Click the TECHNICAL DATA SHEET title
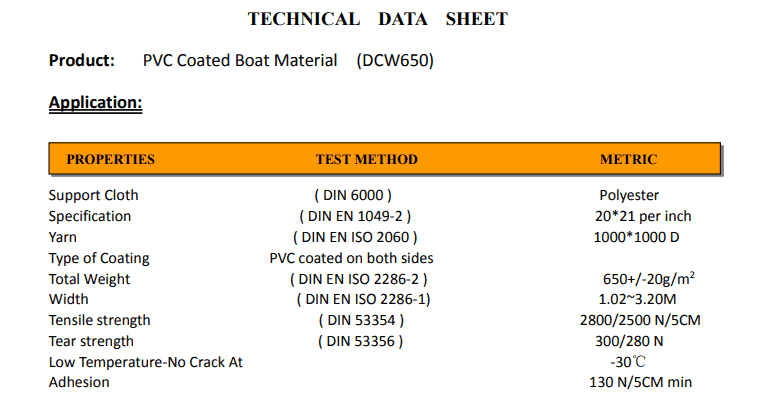This screenshot has height=404, width=759. pos(378,19)
